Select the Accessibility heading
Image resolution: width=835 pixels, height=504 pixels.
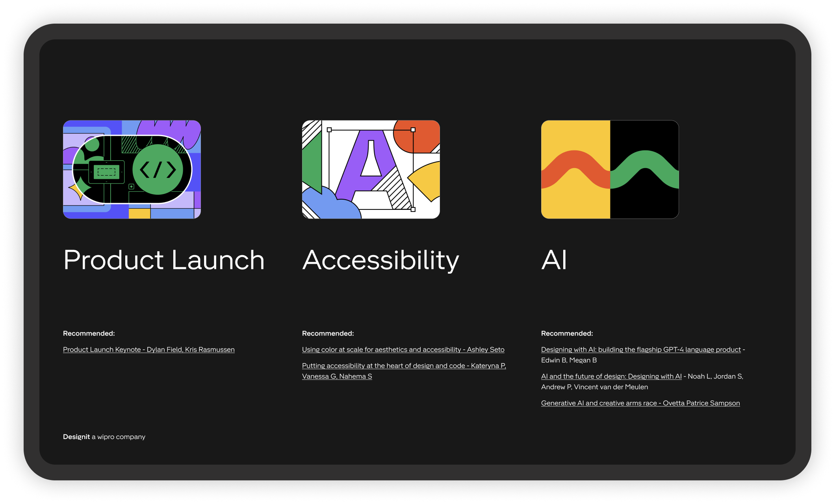click(380, 260)
